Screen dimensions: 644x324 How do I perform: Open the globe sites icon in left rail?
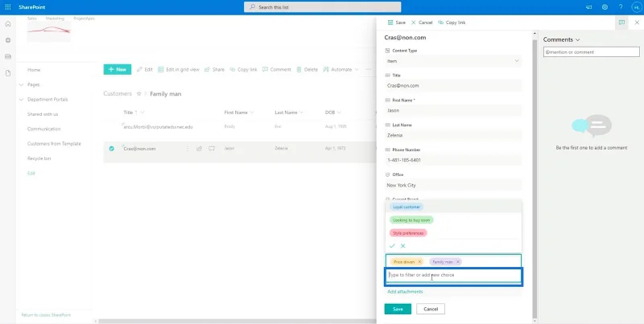[x=8, y=40]
